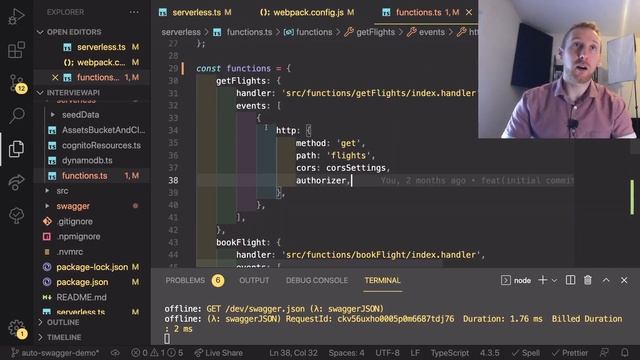Image resolution: width=640 pixels, height=360 pixels.
Task: Switch to the serverless.ts tab
Action: [195, 12]
